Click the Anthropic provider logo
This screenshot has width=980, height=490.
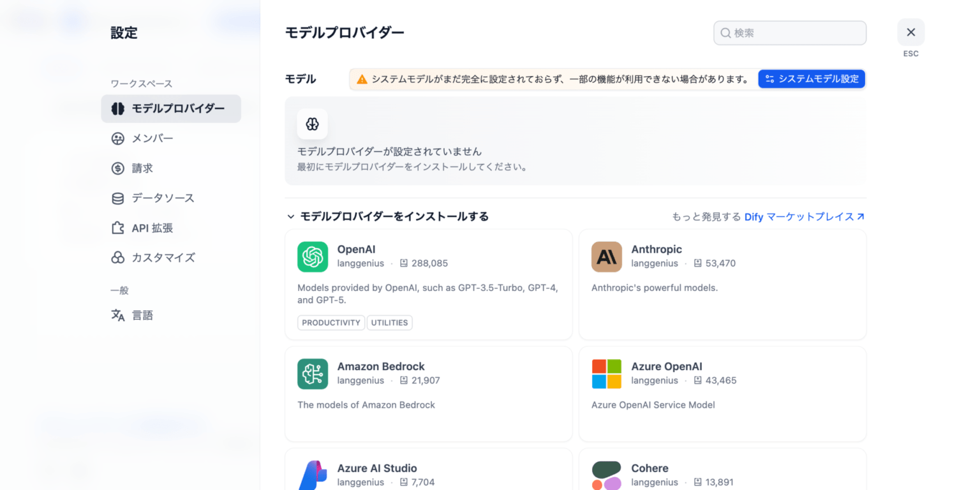(x=605, y=256)
